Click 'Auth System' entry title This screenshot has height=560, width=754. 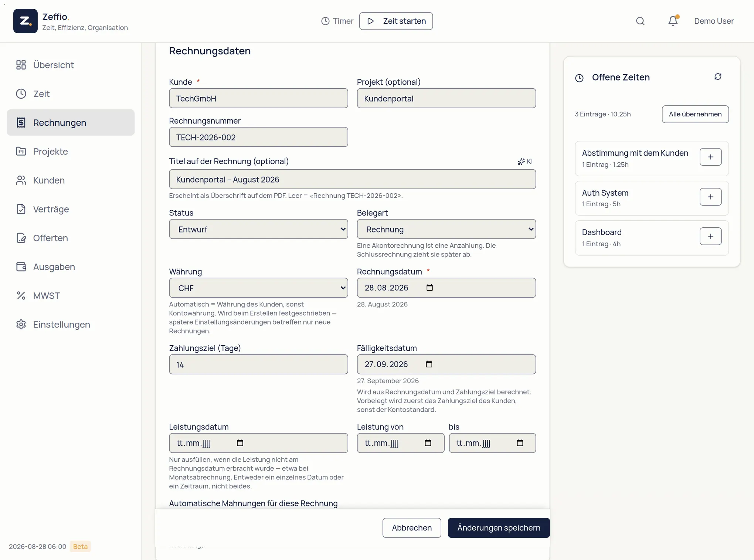coord(605,193)
